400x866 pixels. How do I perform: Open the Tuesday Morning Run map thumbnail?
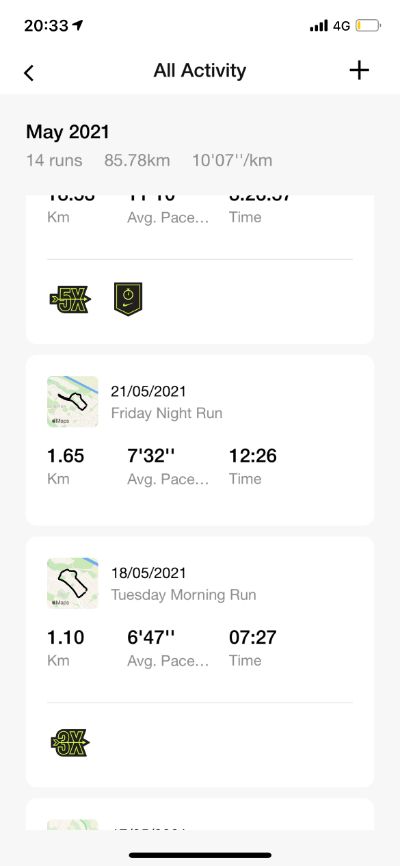pyautogui.click(x=72, y=583)
